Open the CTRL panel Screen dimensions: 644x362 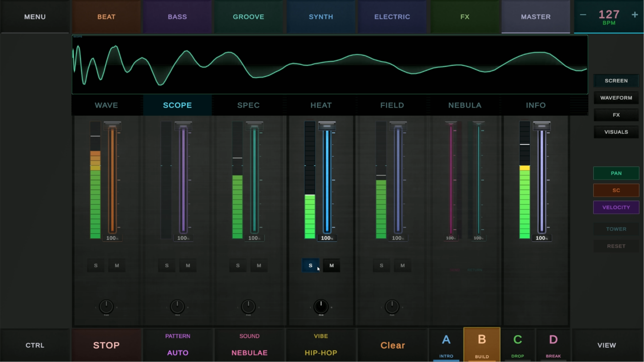click(x=35, y=345)
